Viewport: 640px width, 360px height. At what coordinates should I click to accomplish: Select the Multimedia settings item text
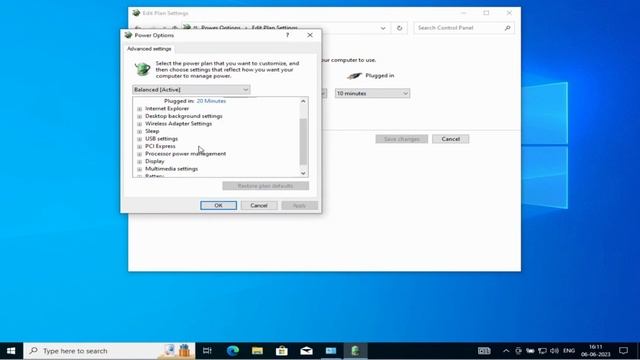coord(171,169)
